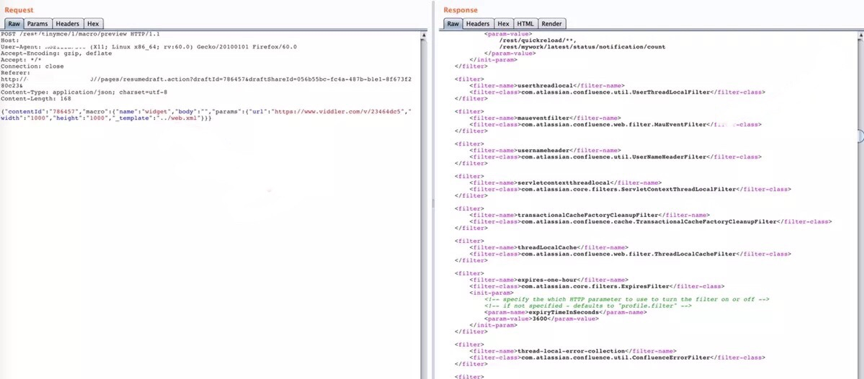This screenshot has height=379, width=864.
Task: Click the ConfluenceErrorFilter filter-class line
Action: click(x=617, y=358)
